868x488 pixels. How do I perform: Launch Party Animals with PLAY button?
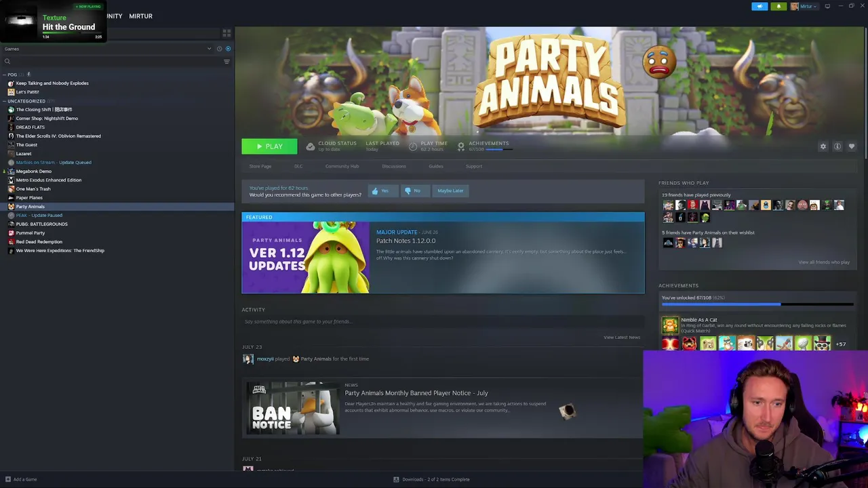click(x=269, y=146)
